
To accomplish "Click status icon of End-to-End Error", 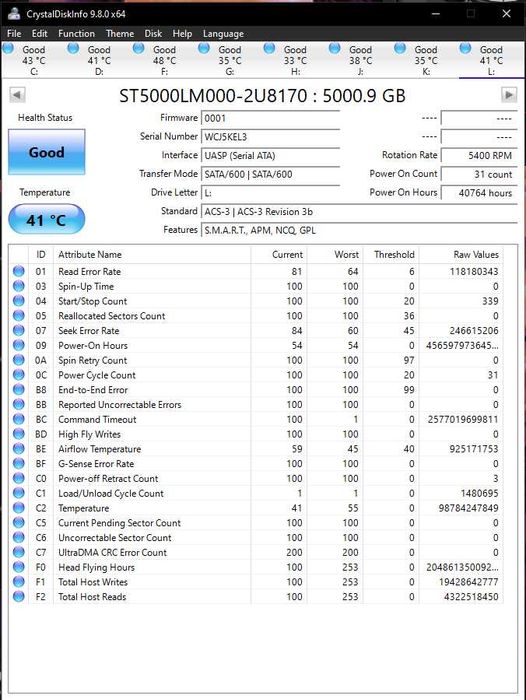I will pyautogui.click(x=19, y=389).
